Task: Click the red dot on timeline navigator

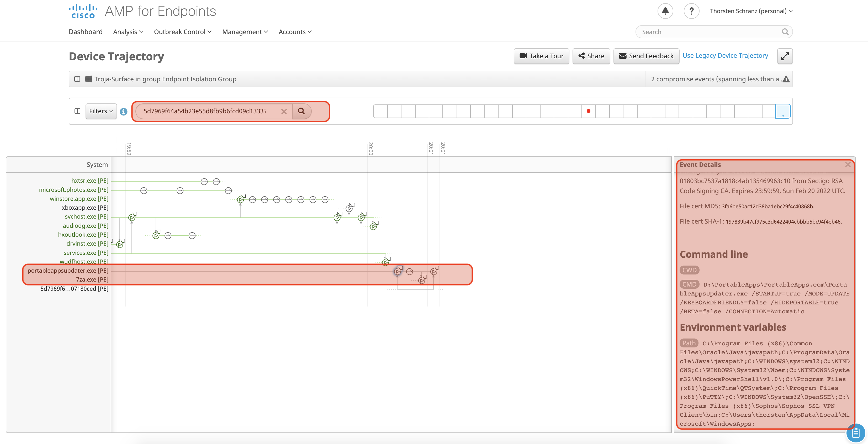Action: [588, 111]
